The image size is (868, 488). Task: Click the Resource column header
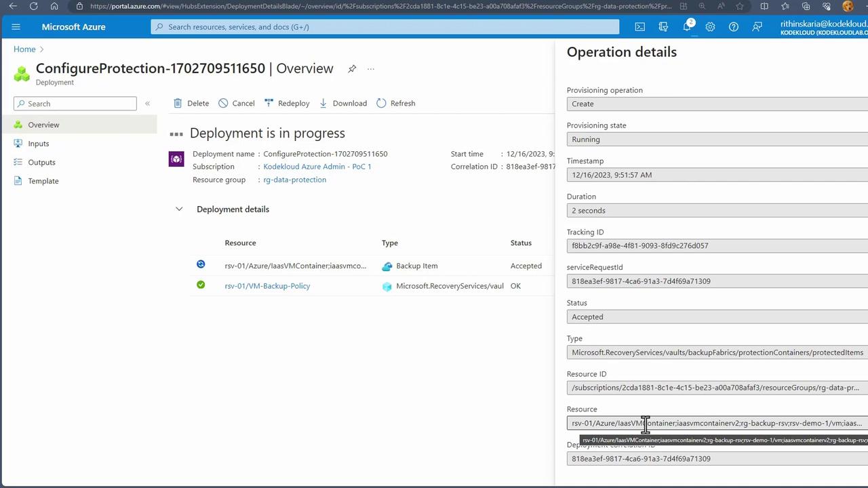[240, 243]
